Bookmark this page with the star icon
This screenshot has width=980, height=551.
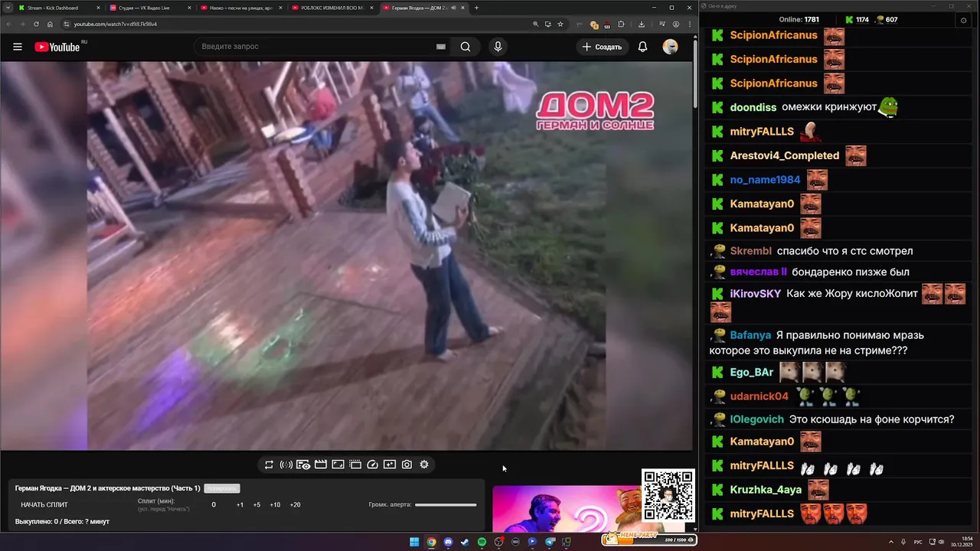(x=560, y=24)
